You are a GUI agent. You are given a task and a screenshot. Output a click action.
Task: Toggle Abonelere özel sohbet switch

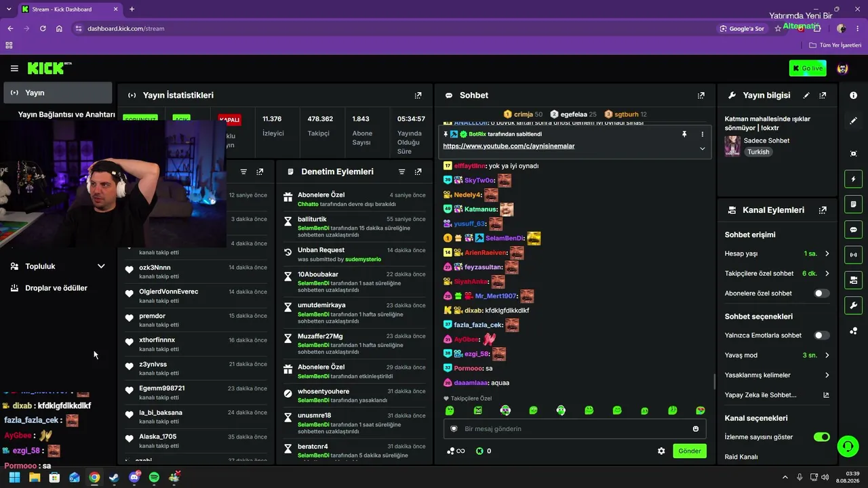point(822,293)
